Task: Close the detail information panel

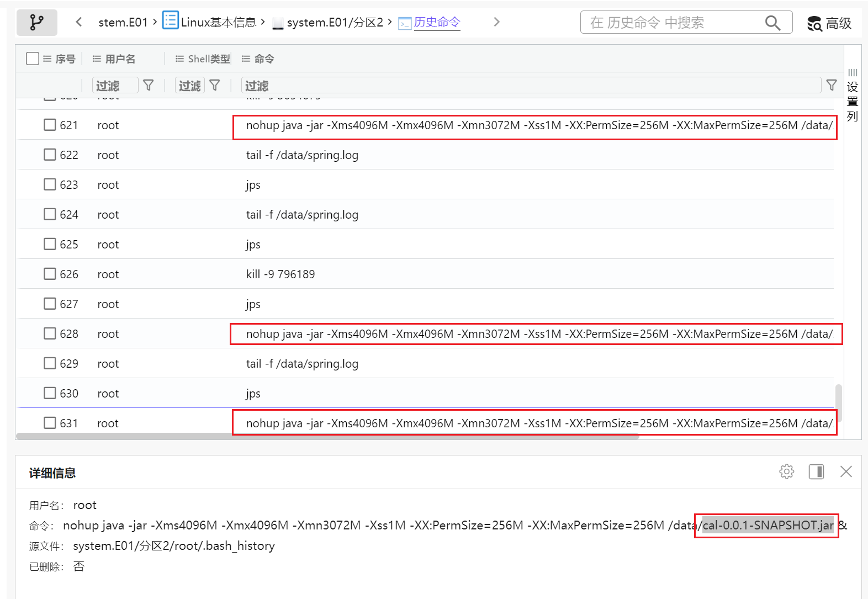Action: tap(845, 471)
